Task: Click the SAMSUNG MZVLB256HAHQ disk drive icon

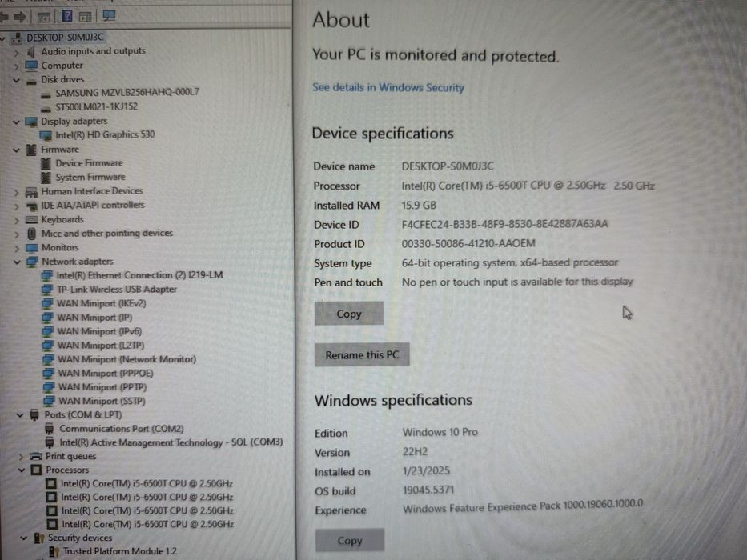Action: pyautogui.click(x=46, y=94)
